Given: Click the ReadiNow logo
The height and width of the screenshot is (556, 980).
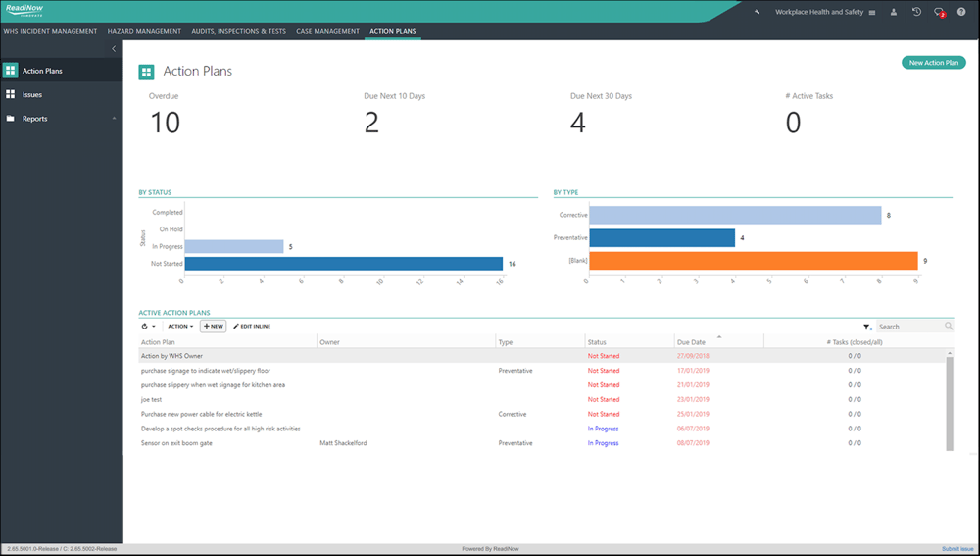Looking at the screenshot, I should click(x=24, y=11).
